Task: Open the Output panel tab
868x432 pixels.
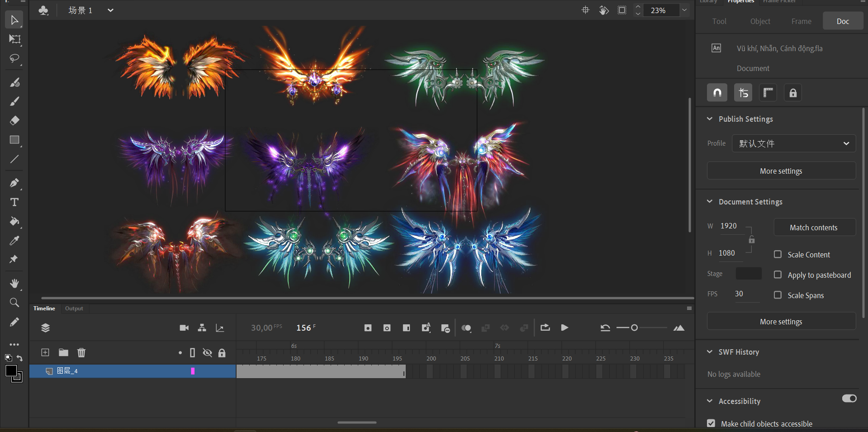Action: 74,309
